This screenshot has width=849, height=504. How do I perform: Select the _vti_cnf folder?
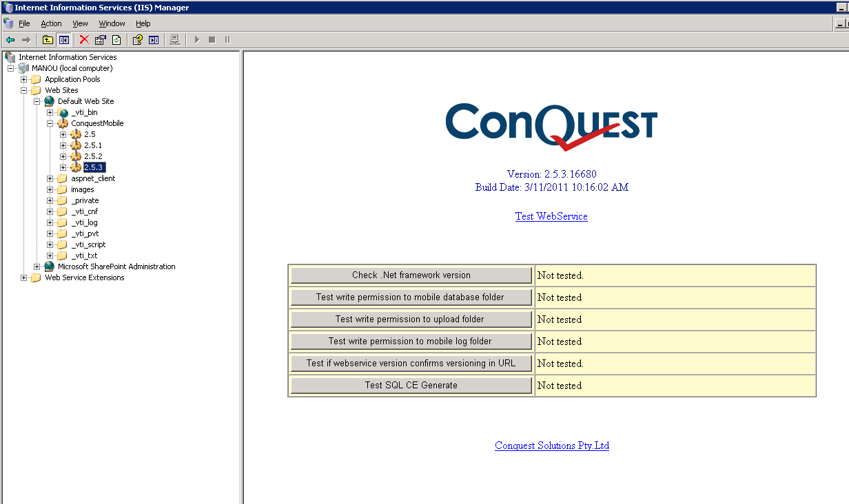pos(84,211)
